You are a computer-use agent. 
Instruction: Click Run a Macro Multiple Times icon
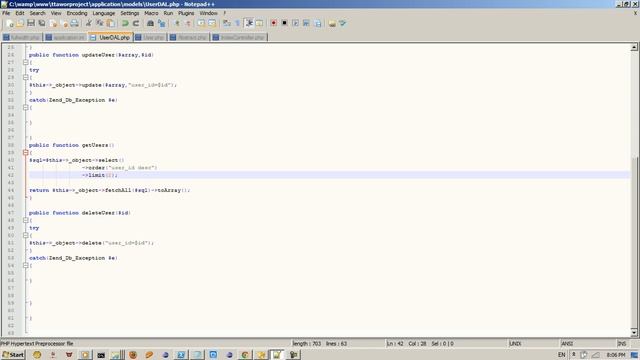pyautogui.click(x=306, y=23)
